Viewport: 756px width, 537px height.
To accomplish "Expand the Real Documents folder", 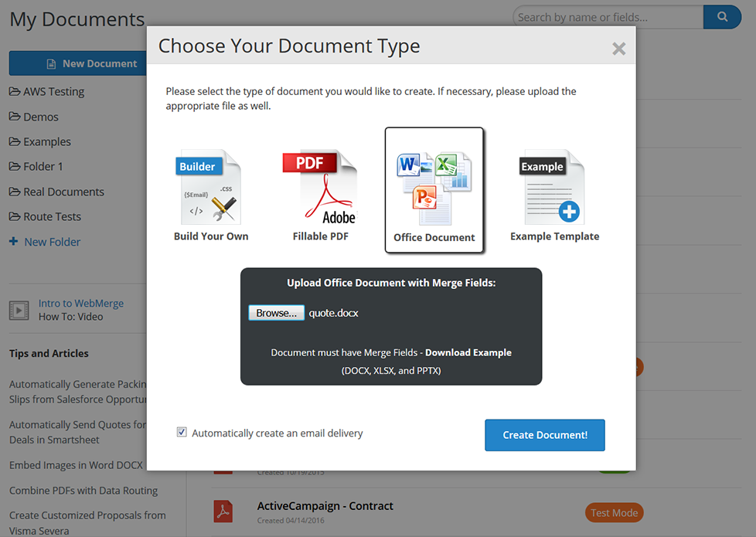I will tap(63, 192).
